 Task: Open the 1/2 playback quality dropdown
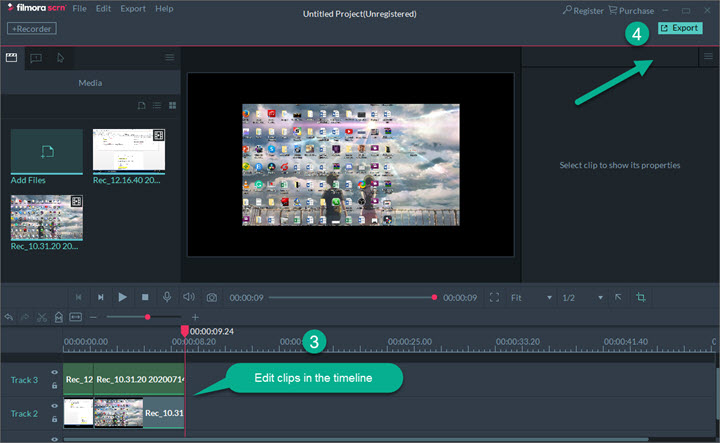pos(582,297)
